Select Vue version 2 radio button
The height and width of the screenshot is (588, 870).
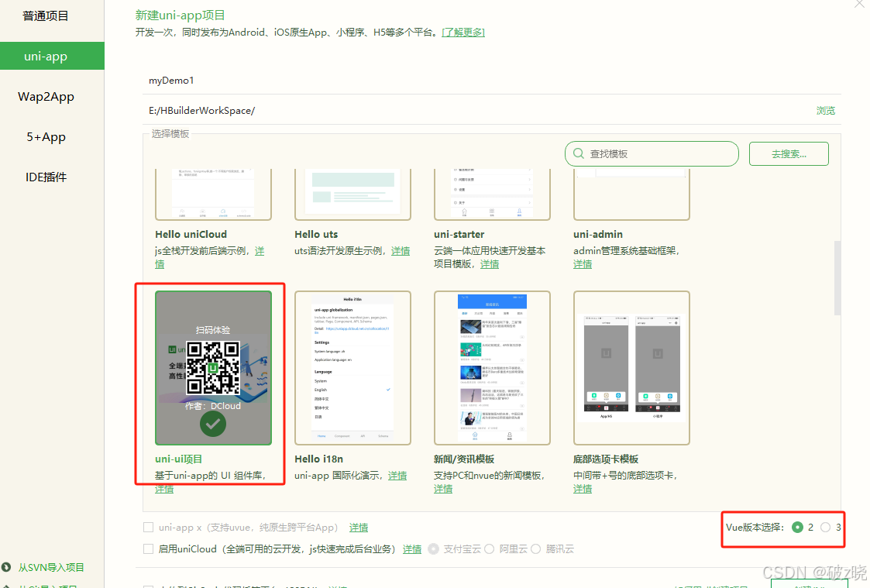click(x=797, y=527)
